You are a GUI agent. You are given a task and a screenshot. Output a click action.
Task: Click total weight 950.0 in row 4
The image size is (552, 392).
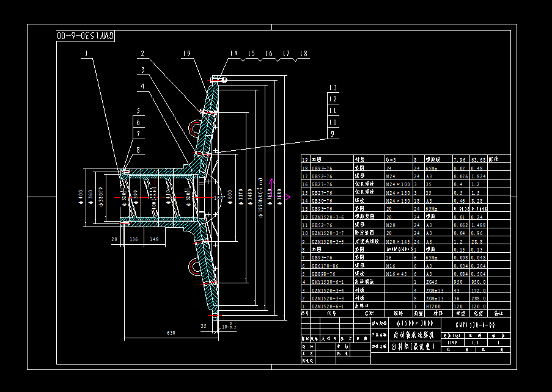(x=479, y=282)
